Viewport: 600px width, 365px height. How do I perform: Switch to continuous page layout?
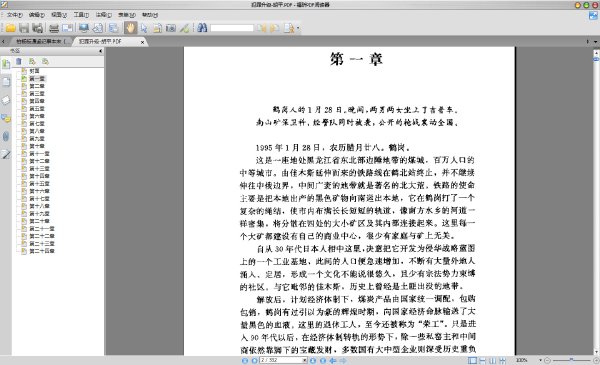point(483,360)
